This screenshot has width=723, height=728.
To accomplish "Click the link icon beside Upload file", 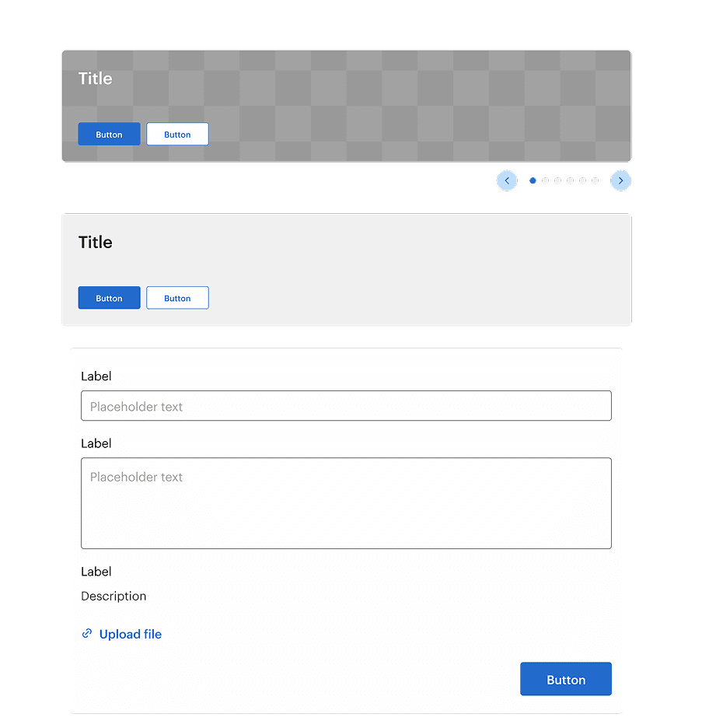I will [x=86, y=634].
